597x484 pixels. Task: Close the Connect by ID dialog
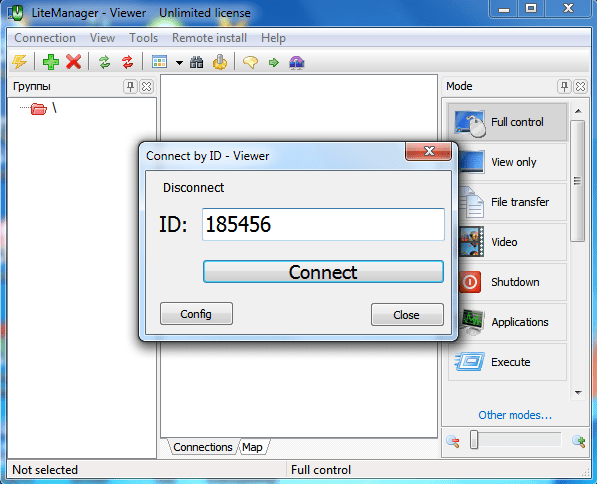429,152
